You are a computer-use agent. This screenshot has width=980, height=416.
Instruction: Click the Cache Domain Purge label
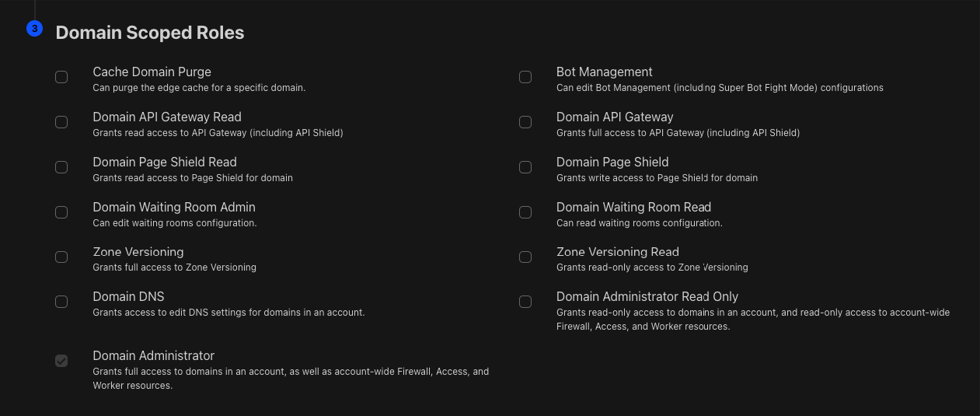[x=152, y=72]
